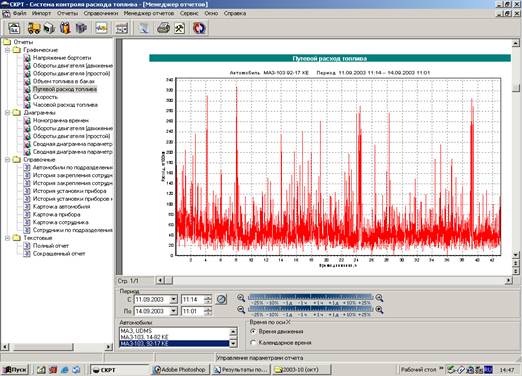
Task: Open Карточка прибора reference report
Action: click(x=56, y=214)
